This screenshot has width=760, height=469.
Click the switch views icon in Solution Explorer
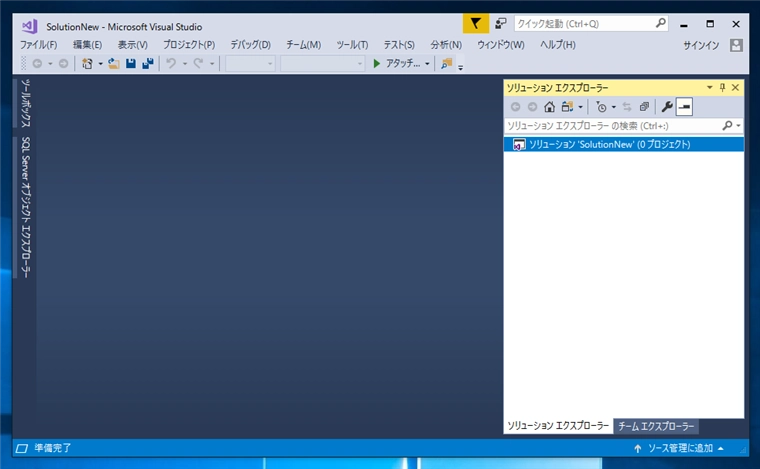[567, 107]
